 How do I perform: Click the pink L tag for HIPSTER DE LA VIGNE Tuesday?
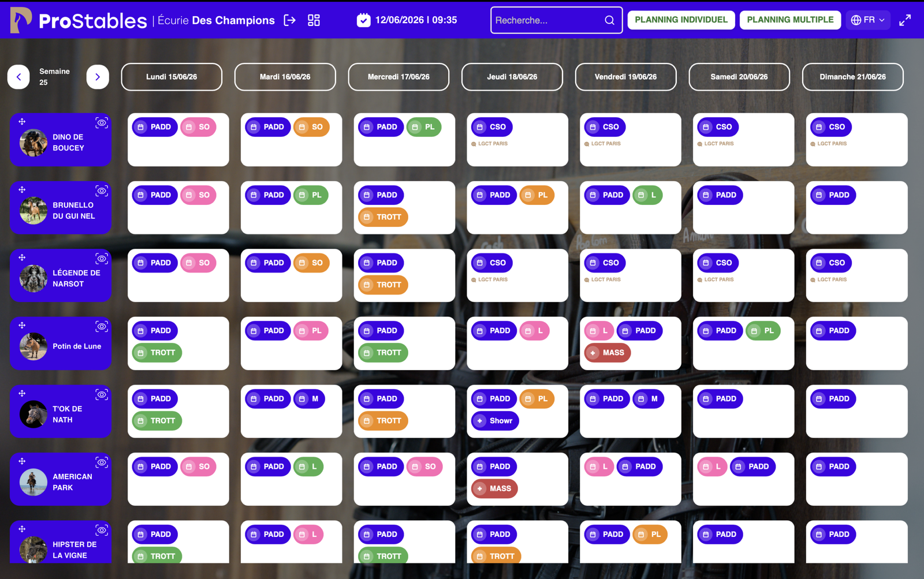308,535
